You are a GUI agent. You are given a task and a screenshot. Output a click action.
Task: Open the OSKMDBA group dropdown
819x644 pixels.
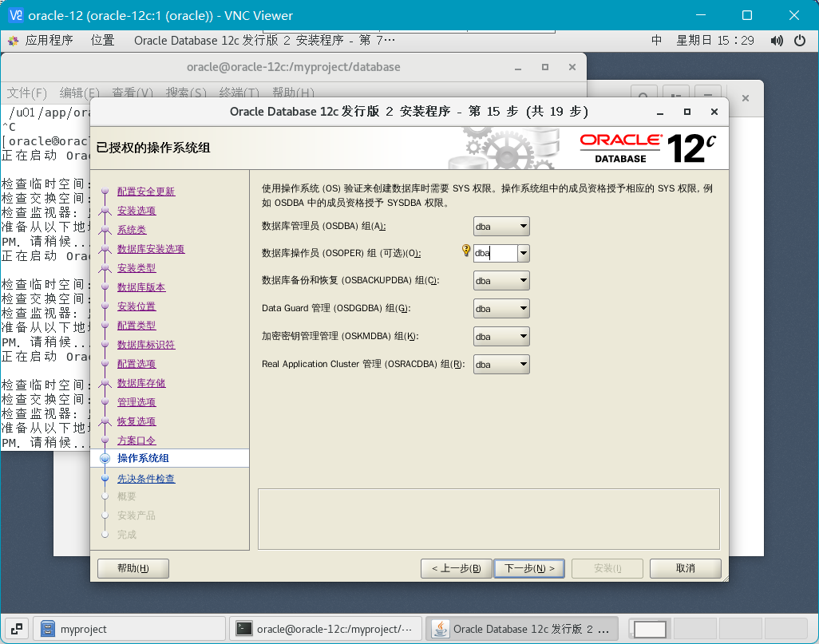[x=501, y=336]
